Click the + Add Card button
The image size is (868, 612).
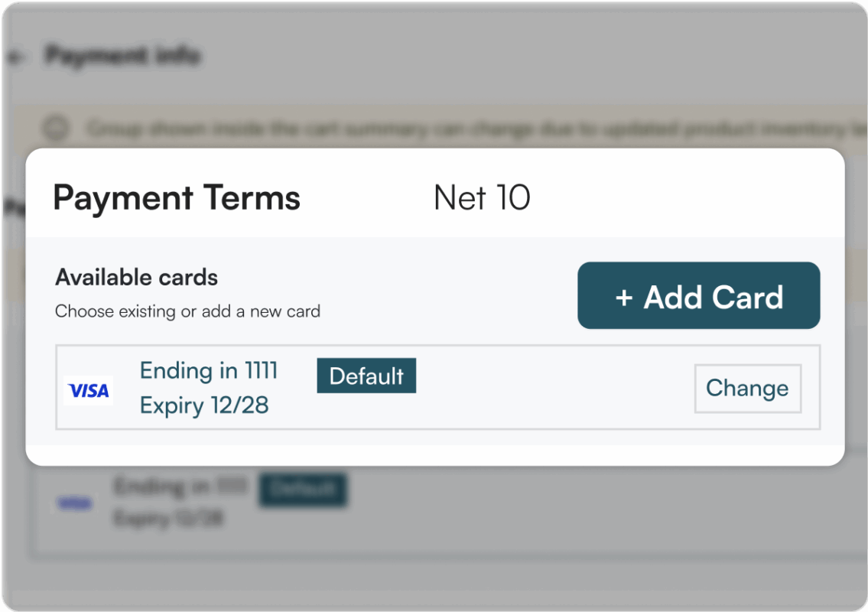(x=698, y=296)
